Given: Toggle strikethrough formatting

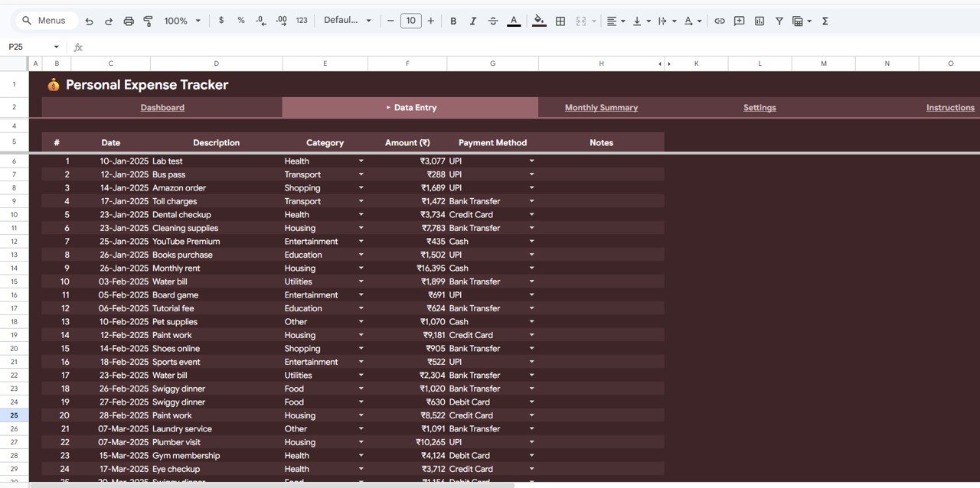Looking at the screenshot, I should coord(492,21).
